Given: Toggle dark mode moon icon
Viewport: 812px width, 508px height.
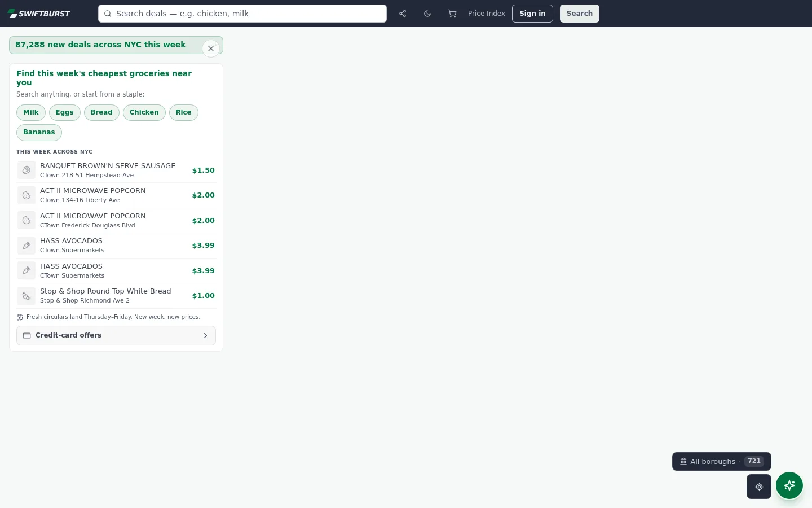Looking at the screenshot, I should coord(427,14).
